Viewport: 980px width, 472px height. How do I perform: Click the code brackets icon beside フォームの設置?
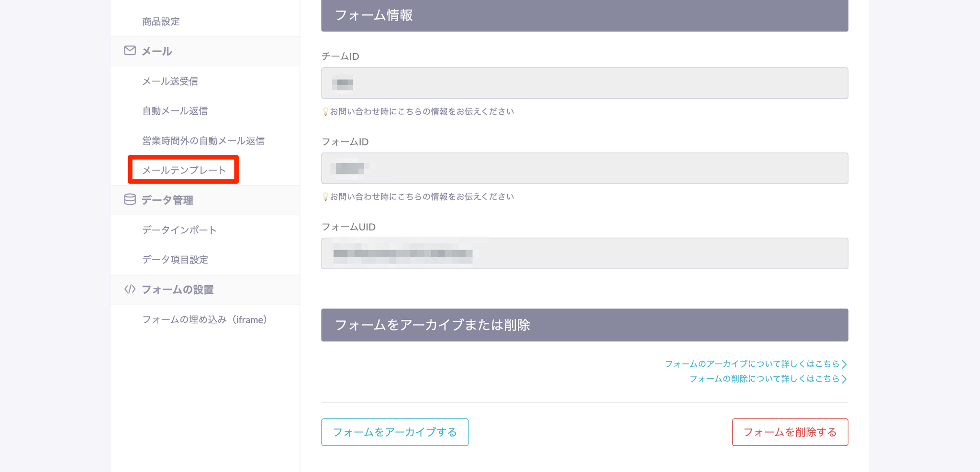pyautogui.click(x=130, y=289)
